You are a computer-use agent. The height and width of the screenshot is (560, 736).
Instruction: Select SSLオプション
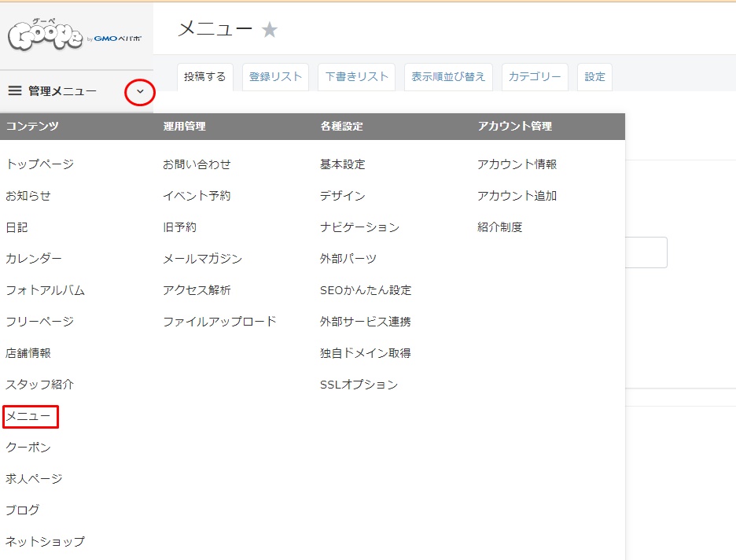coord(359,385)
